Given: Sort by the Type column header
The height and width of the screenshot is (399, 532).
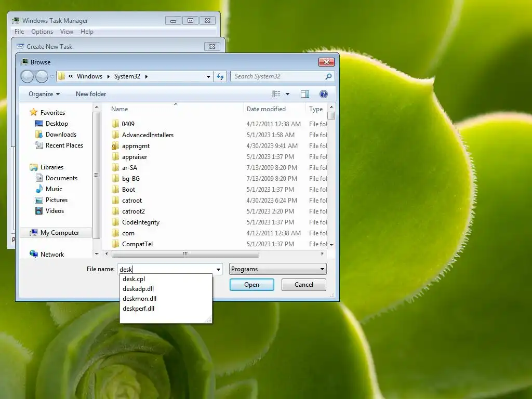Looking at the screenshot, I should tap(316, 109).
